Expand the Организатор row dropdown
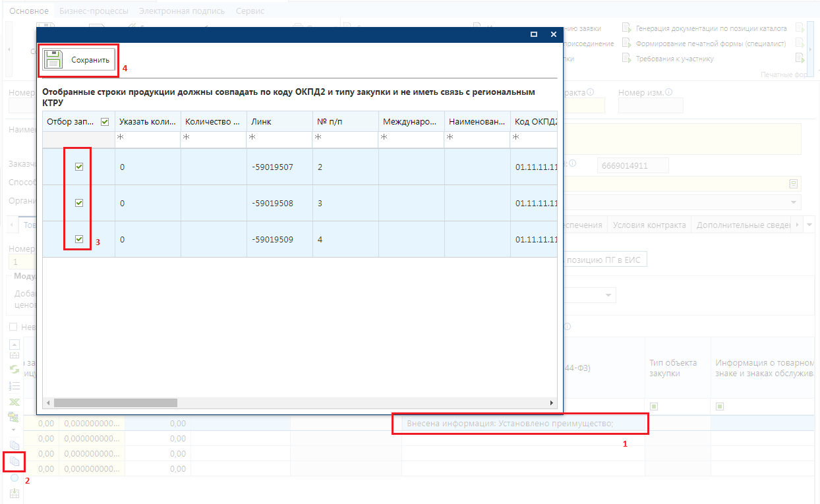This screenshot has width=820, height=504. (795, 201)
